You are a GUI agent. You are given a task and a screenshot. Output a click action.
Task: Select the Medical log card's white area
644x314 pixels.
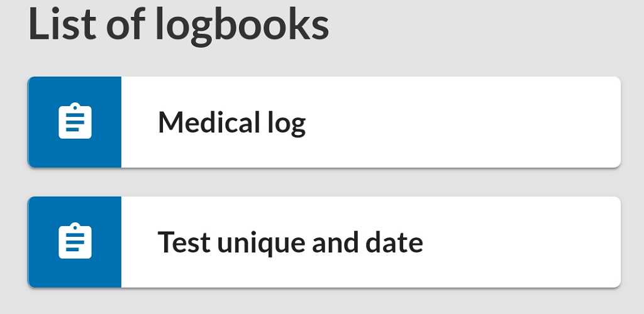tap(371, 122)
